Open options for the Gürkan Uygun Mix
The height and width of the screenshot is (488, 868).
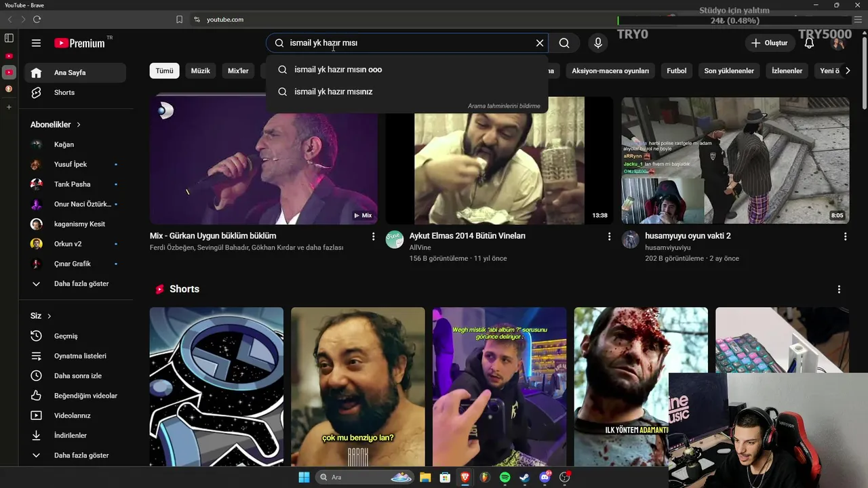coord(373,237)
